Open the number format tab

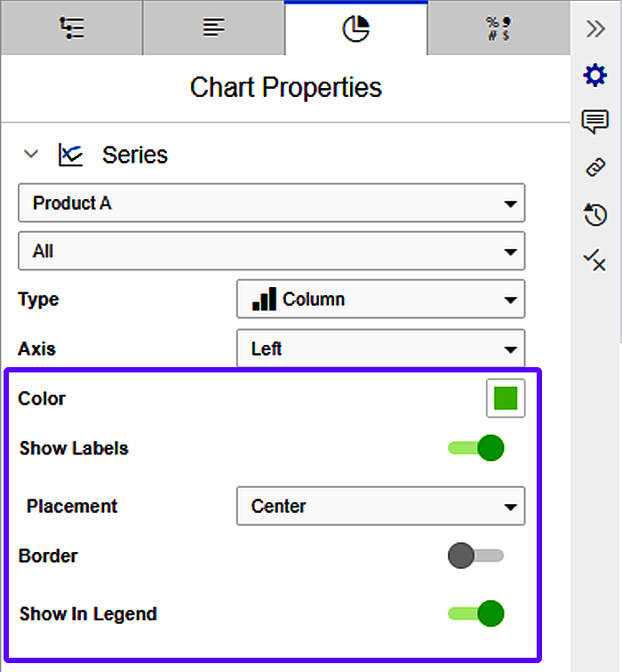point(498,28)
